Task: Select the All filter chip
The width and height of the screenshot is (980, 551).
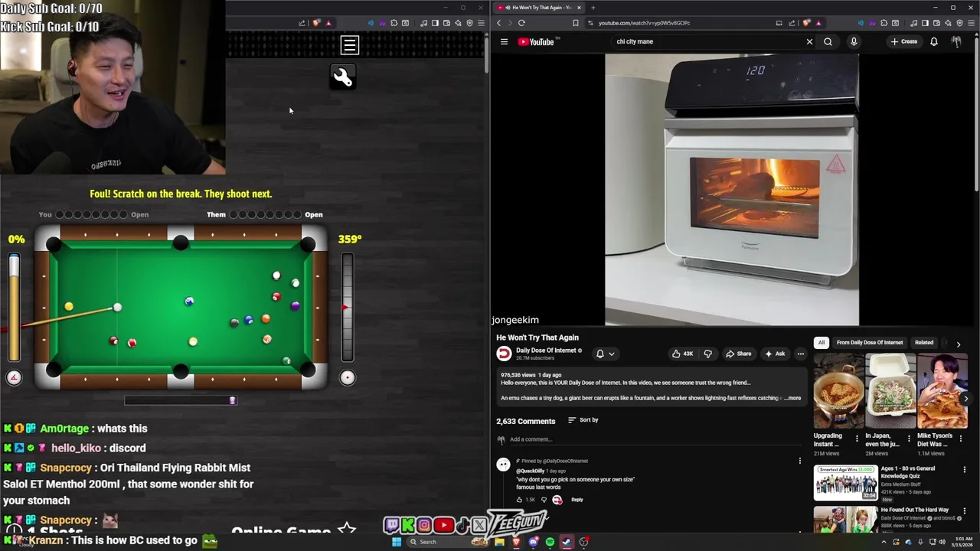Action: pyautogui.click(x=822, y=343)
